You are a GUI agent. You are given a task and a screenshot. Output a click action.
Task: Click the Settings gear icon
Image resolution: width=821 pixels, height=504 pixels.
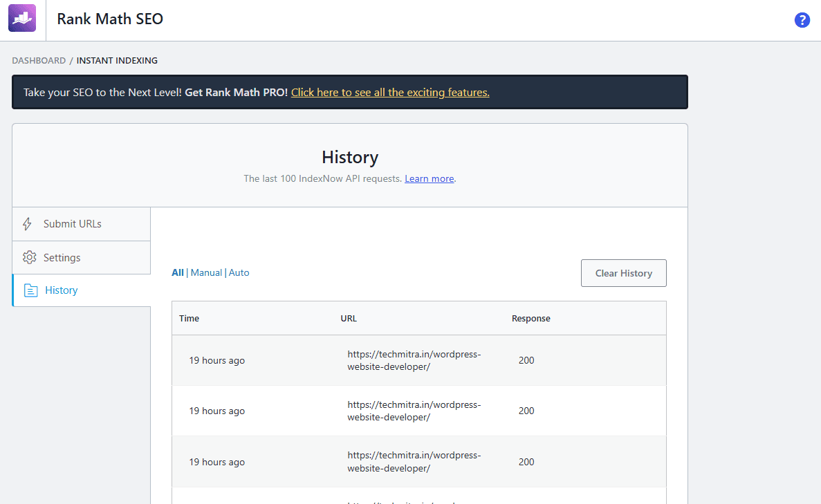coord(29,257)
